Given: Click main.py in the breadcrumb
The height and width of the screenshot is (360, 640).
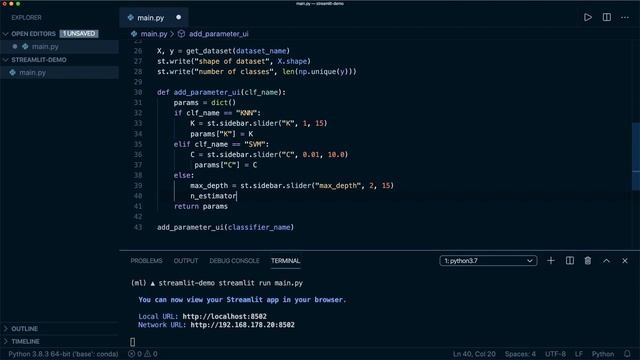Looking at the screenshot, I should click(x=154, y=34).
